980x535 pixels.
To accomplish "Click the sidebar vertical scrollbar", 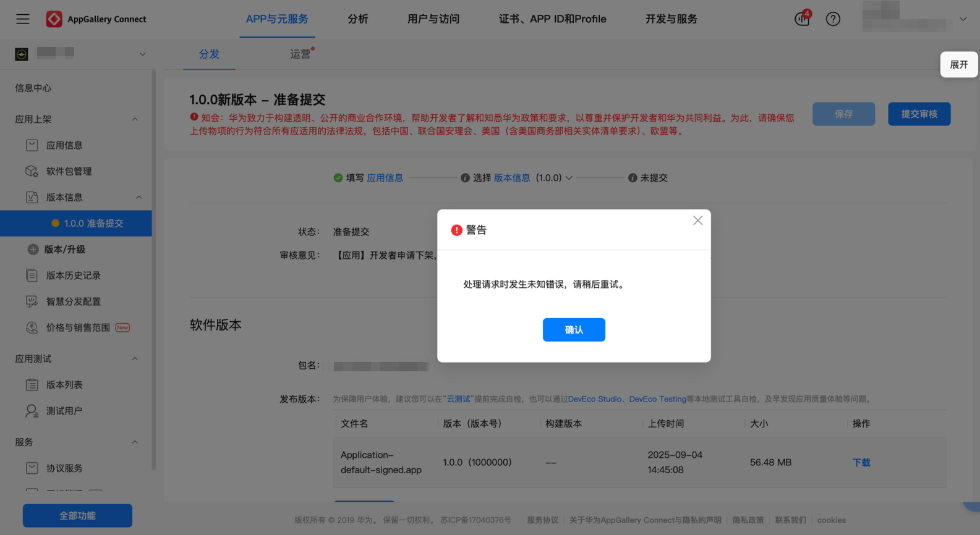I will click(x=154, y=269).
